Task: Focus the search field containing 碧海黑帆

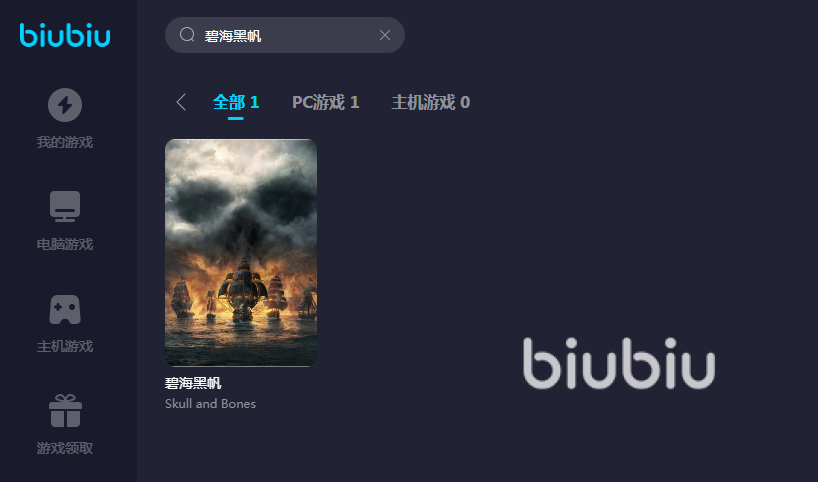Action: click(285, 35)
